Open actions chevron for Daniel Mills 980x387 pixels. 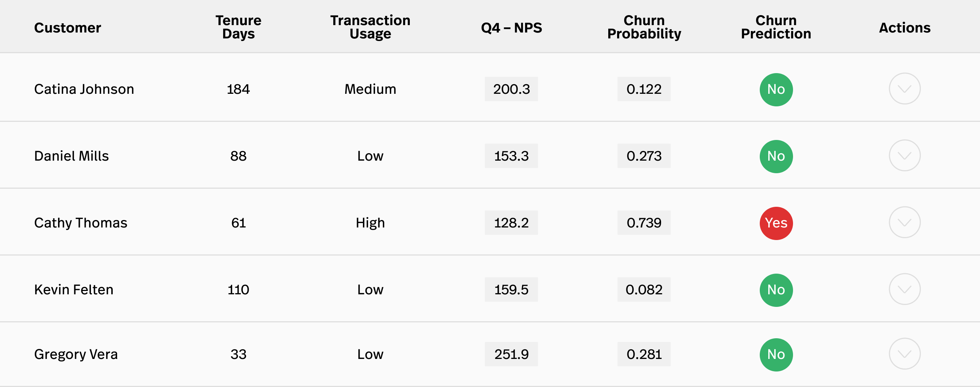904,156
